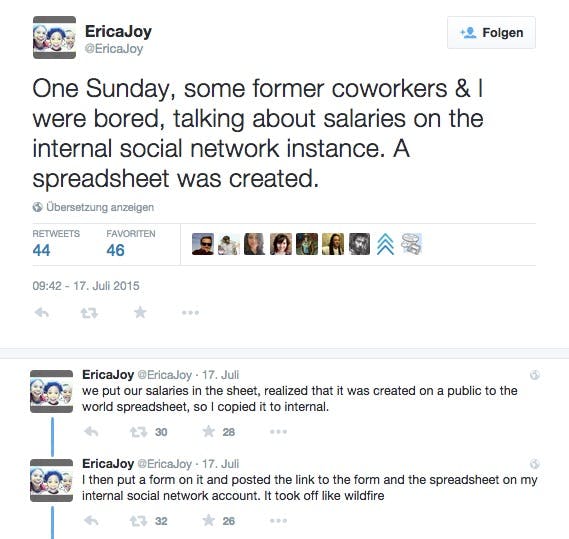Retweet the tweet with 30 retweets
The width and height of the screenshot is (569, 539).
point(138,432)
